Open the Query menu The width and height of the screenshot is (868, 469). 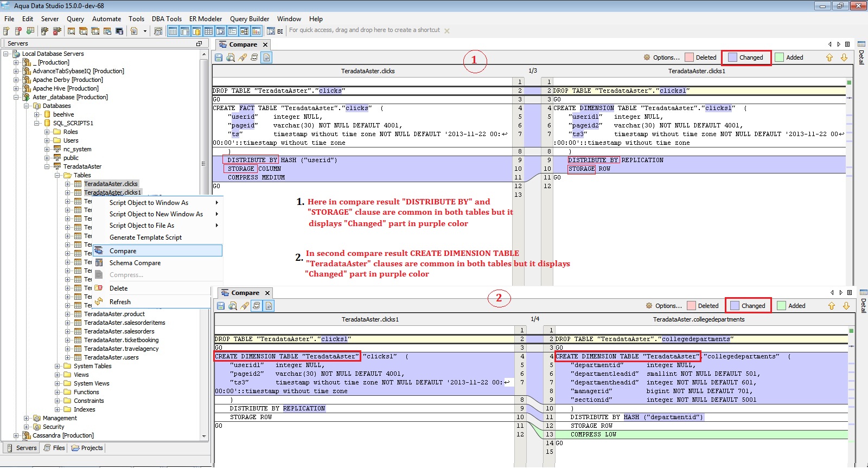coord(75,19)
